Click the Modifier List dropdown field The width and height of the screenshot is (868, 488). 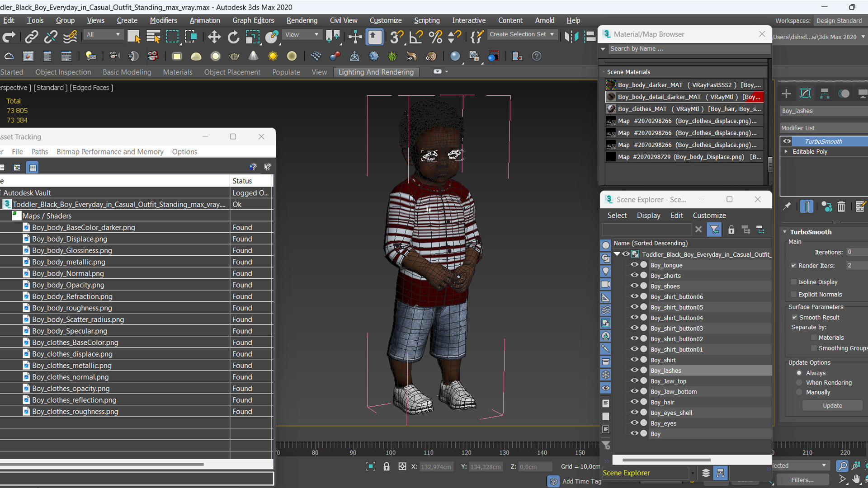(x=824, y=128)
